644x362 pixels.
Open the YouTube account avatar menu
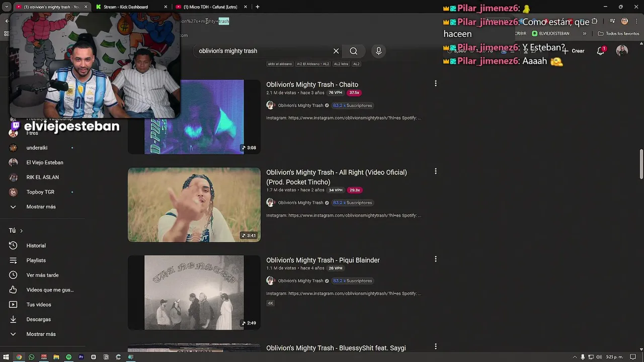coord(622,51)
